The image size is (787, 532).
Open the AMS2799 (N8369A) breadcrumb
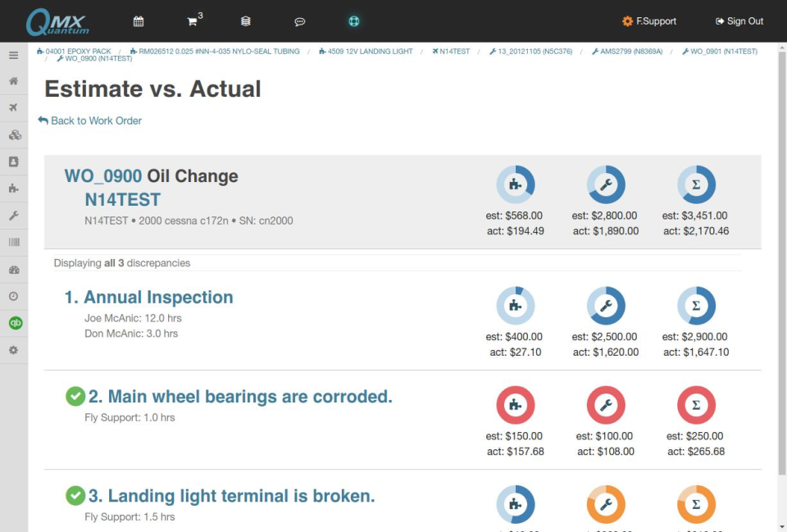626,52
